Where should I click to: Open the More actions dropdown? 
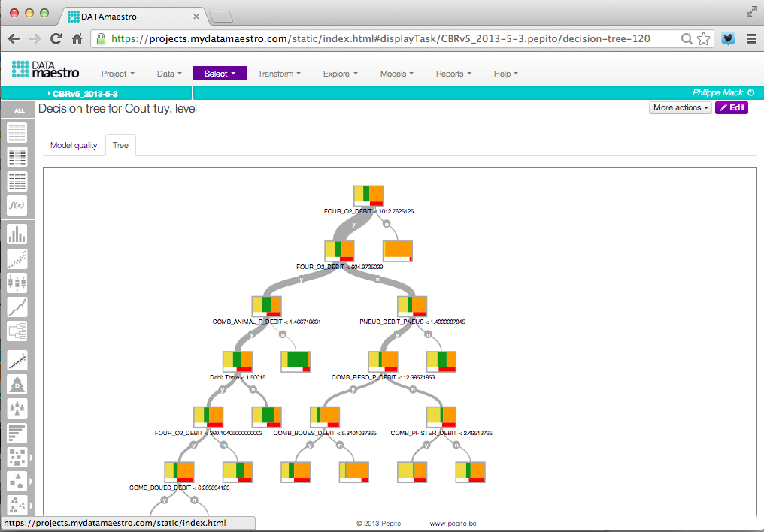click(x=681, y=108)
